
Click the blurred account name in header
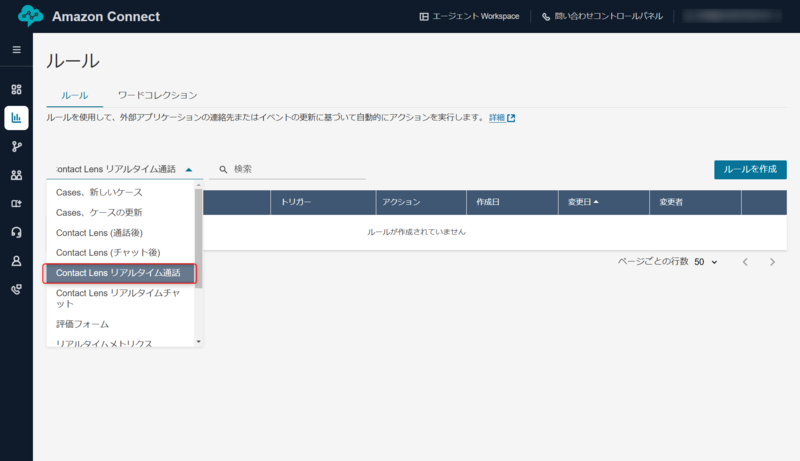(732, 16)
